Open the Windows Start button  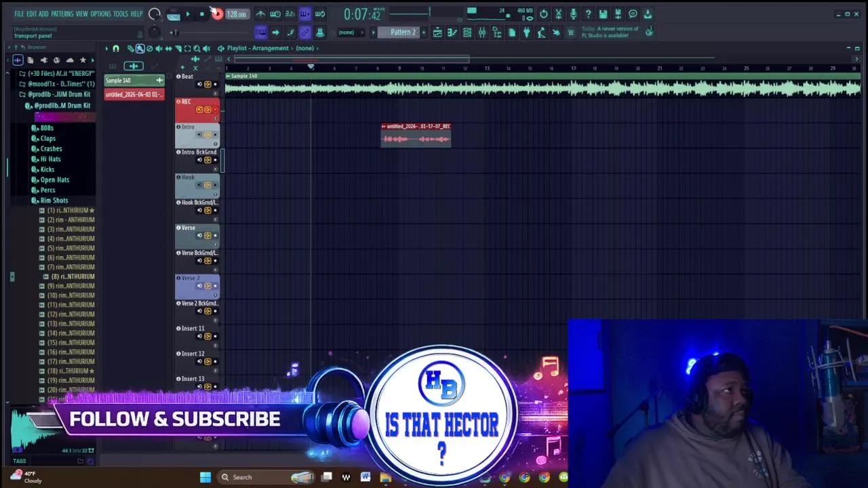[205, 477]
